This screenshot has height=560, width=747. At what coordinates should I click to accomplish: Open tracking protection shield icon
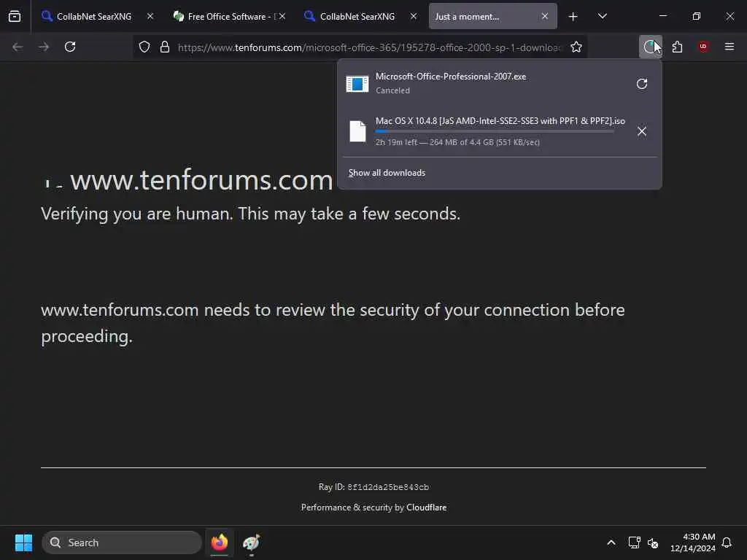[144, 47]
